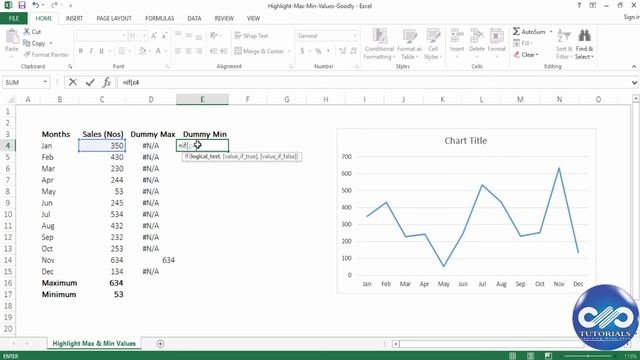The image size is (640, 360).
Task: Select the Highlight Max & Min Values sheet tab
Action: (x=94, y=344)
